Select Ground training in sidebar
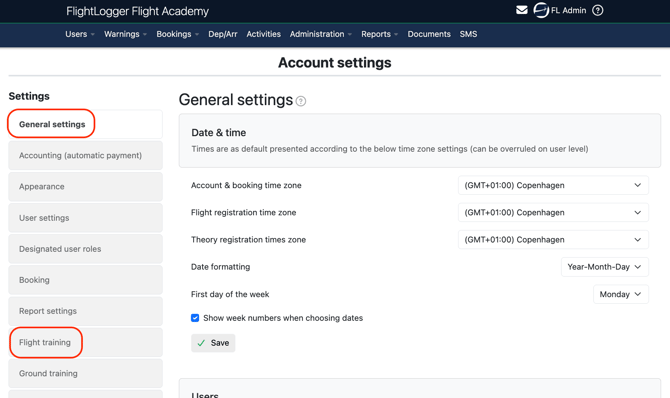 click(85, 373)
